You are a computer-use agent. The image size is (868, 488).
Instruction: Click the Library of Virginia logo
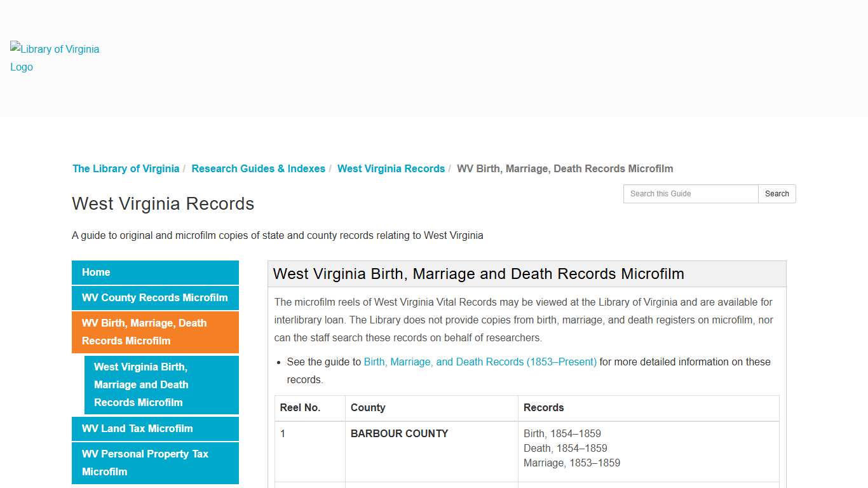point(54,57)
